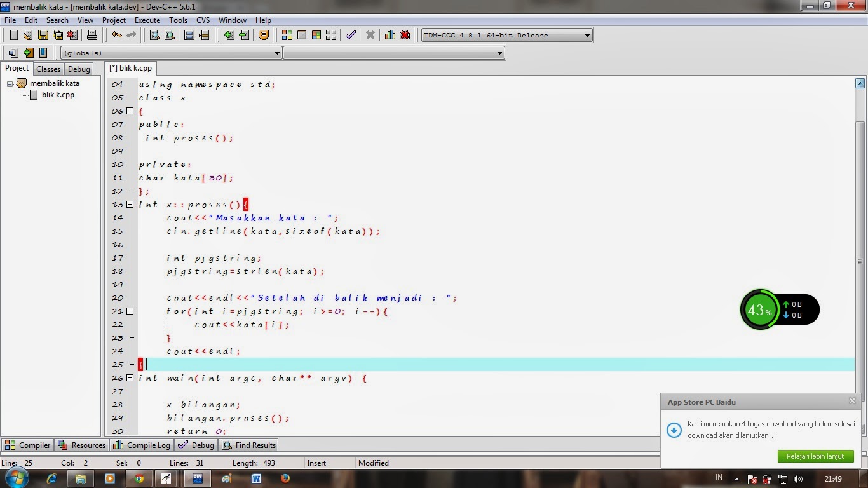The height and width of the screenshot is (488, 868).
Task: Click the Print icon on the toolbar
Action: coord(93,35)
